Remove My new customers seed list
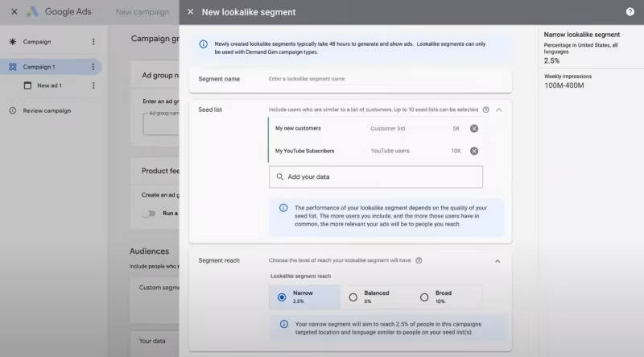Image resolution: width=644 pixels, height=357 pixels. click(x=474, y=128)
